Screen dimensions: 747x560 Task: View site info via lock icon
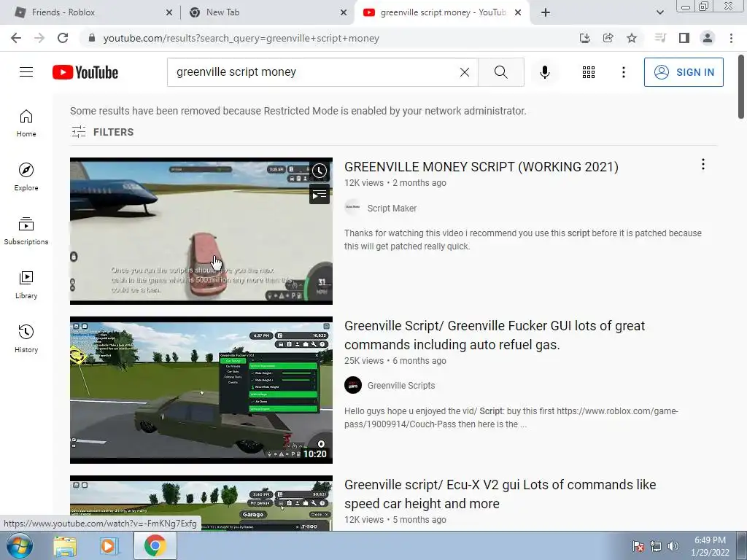coord(91,38)
